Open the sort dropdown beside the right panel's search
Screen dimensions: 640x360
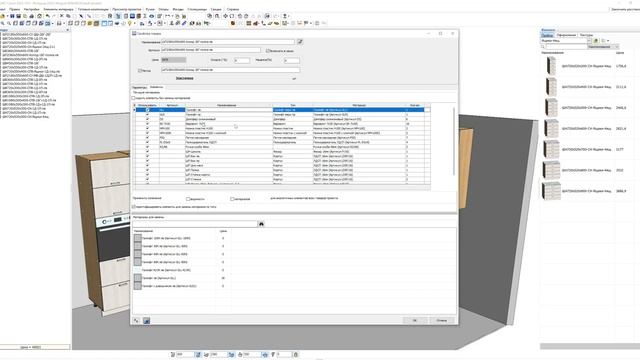[617, 47]
